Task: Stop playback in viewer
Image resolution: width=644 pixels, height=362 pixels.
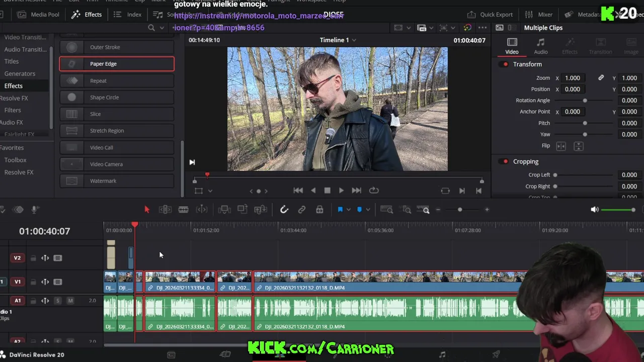Action: click(327, 191)
